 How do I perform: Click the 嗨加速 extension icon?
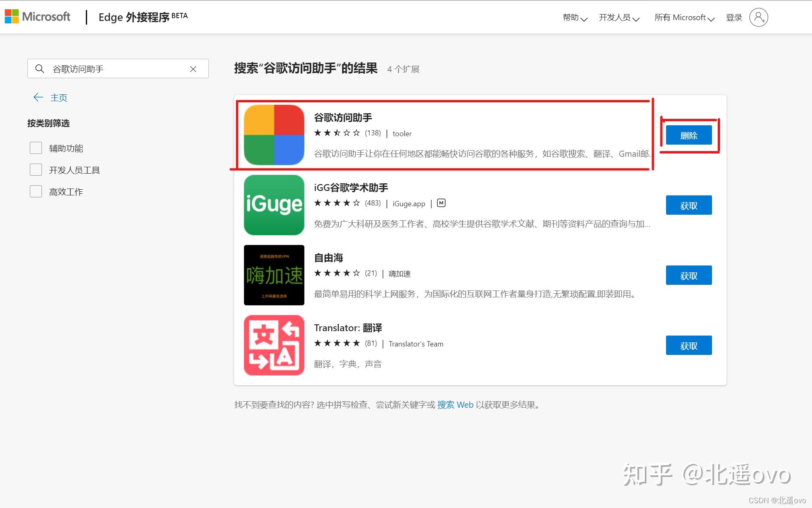point(274,275)
